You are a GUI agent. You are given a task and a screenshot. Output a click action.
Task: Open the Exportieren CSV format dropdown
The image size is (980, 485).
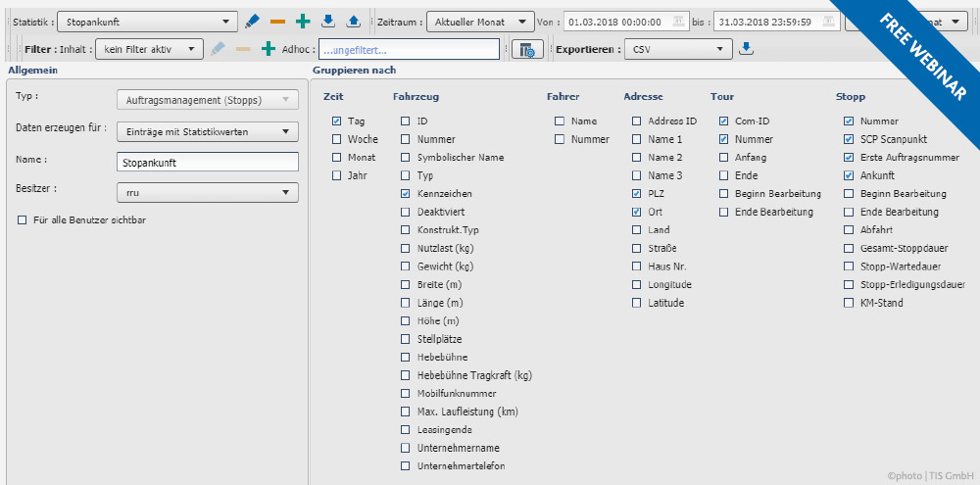click(677, 48)
